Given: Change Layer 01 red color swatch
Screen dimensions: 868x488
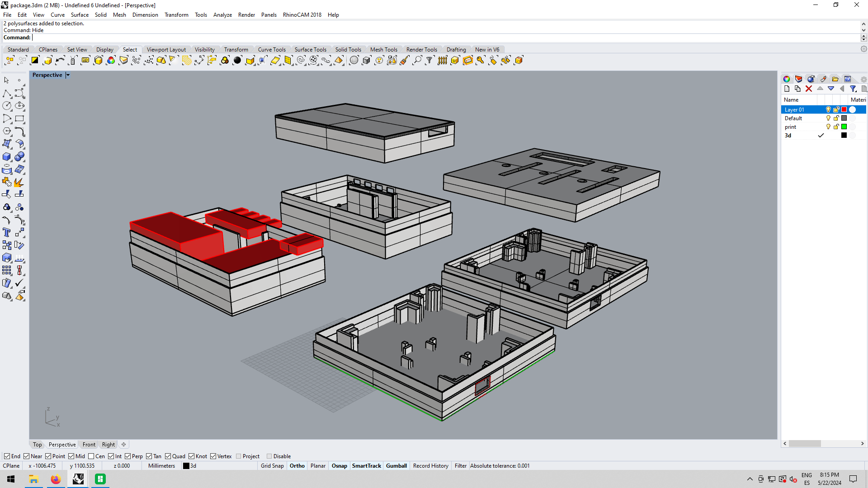Looking at the screenshot, I should [x=844, y=110].
